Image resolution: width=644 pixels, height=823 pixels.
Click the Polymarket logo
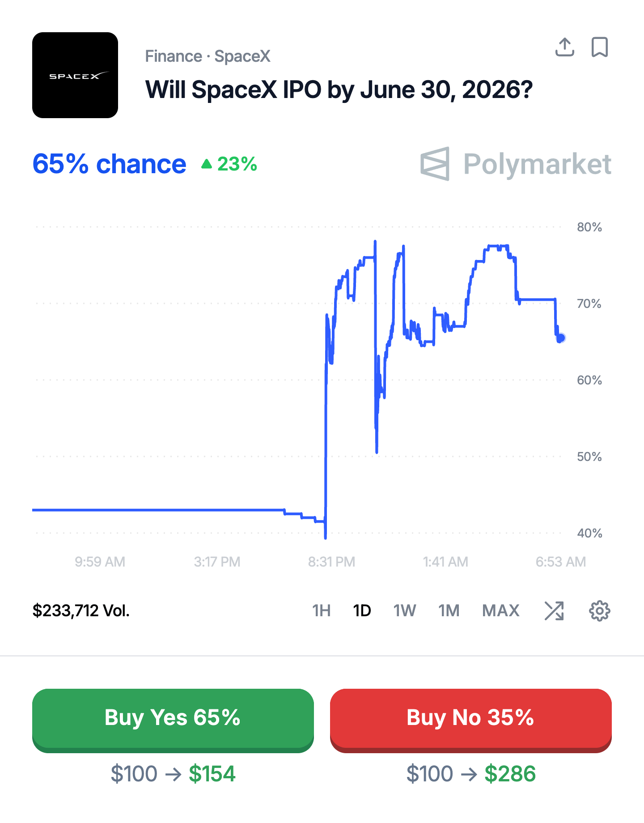[x=516, y=164]
